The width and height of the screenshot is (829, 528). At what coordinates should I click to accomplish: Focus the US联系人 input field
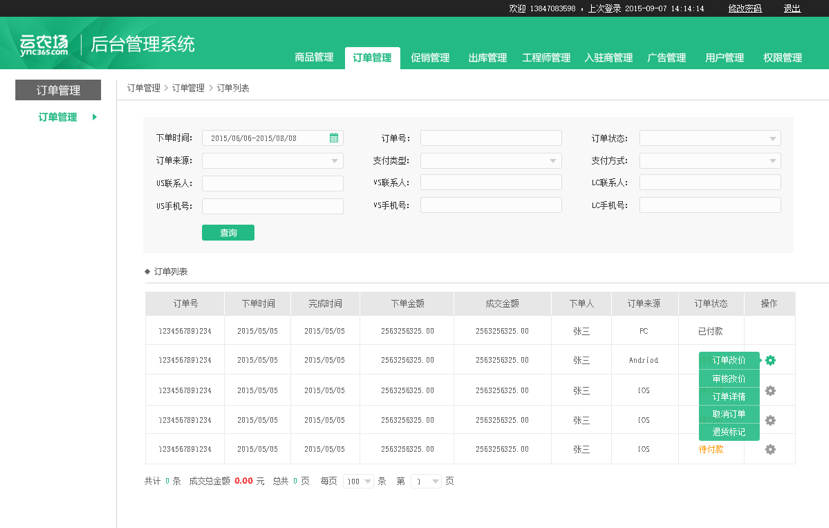tap(273, 183)
